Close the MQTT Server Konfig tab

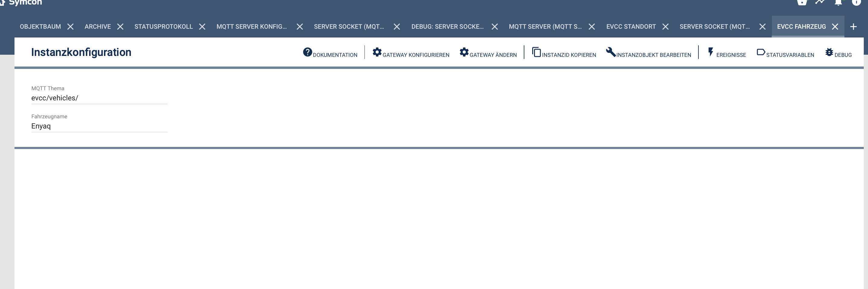[300, 27]
